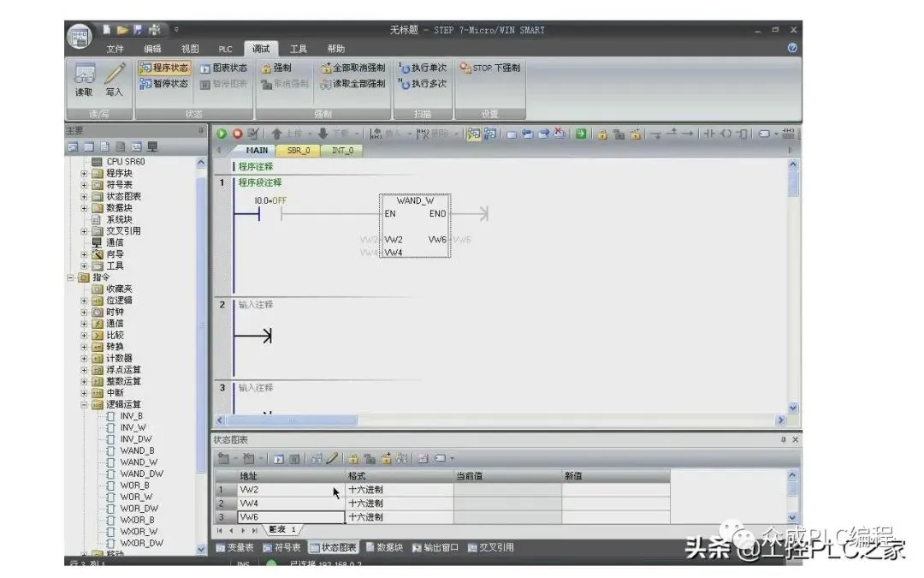Click the 强制 (Force) ribbon button
Viewport: 924px width, 578px height.
coord(276,68)
